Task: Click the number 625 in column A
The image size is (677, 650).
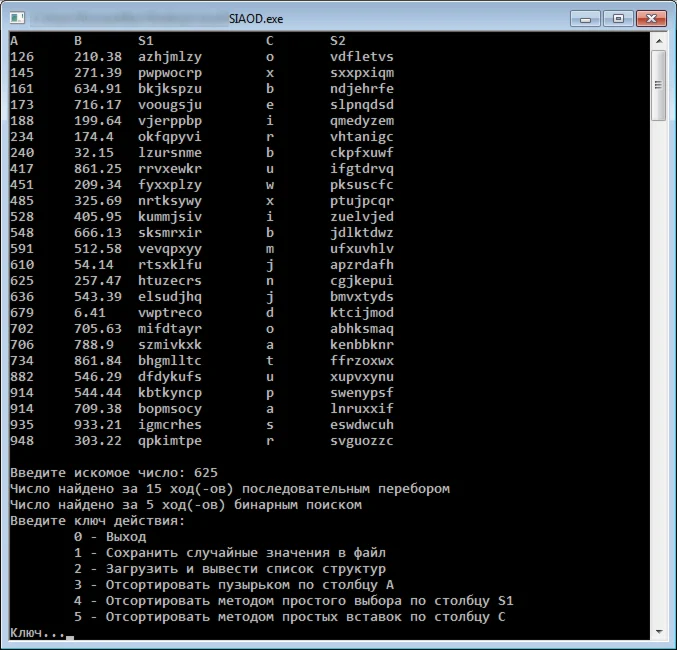Action: tap(22, 280)
